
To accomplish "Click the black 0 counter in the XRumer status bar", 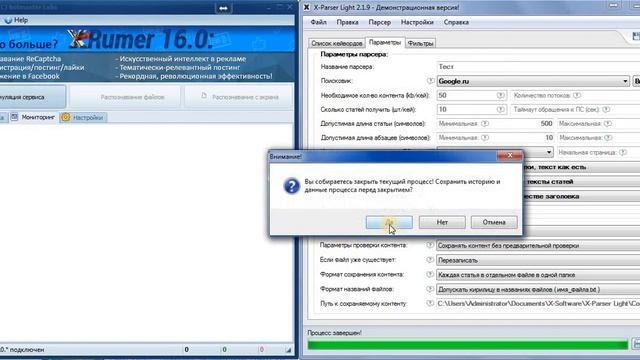I will point(186,349).
